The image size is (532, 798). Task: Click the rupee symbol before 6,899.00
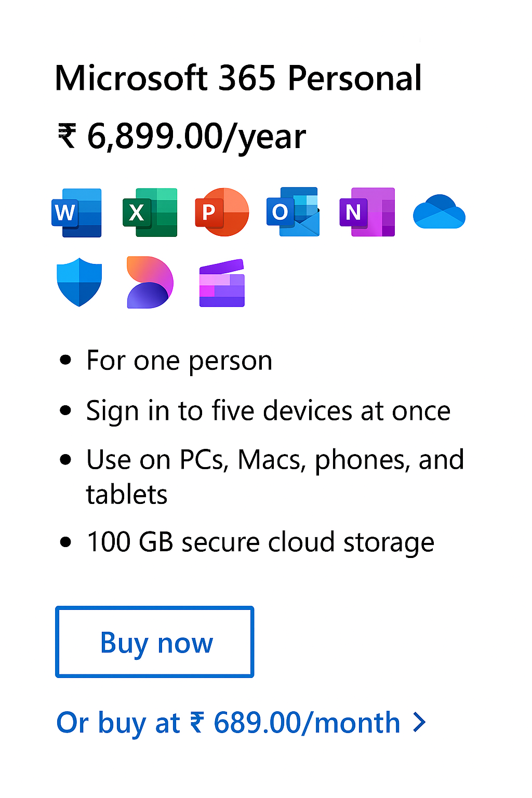(67, 136)
